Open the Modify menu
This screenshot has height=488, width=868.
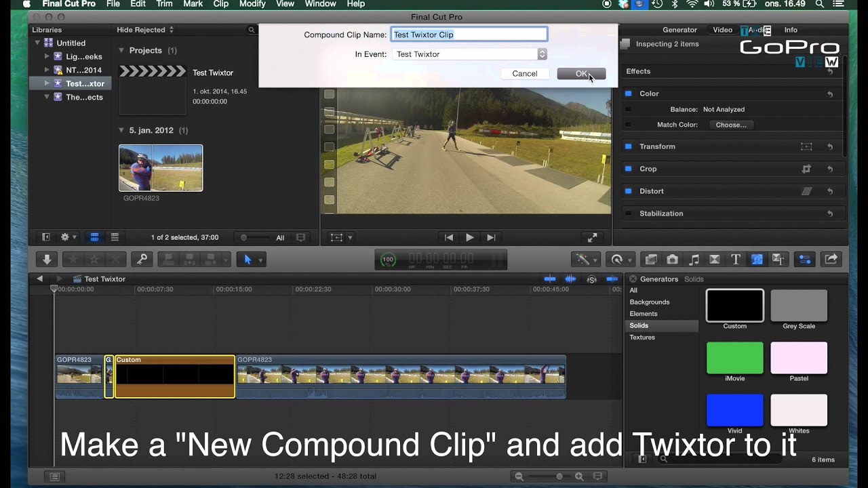(x=252, y=4)
